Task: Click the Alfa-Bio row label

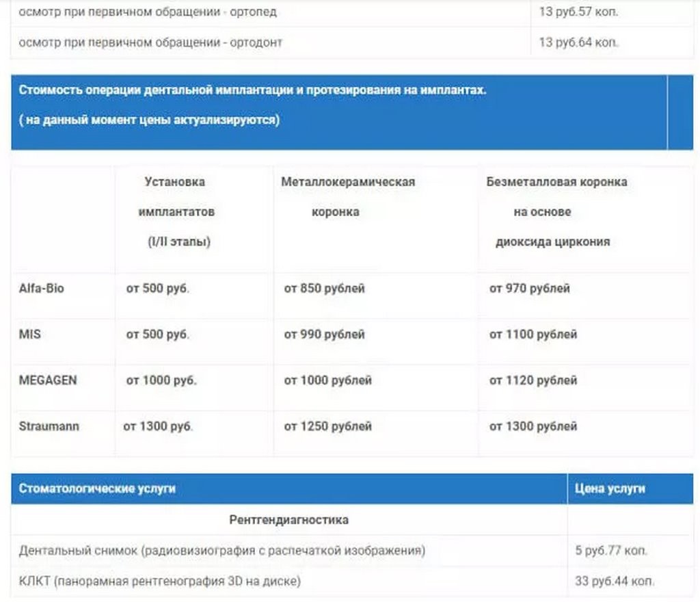Action: point(42,289)
